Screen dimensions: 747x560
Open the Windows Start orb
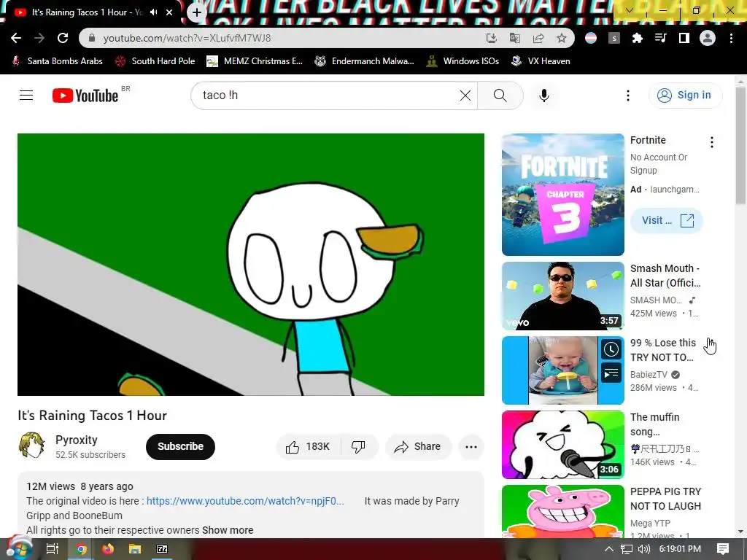(18, 548)
